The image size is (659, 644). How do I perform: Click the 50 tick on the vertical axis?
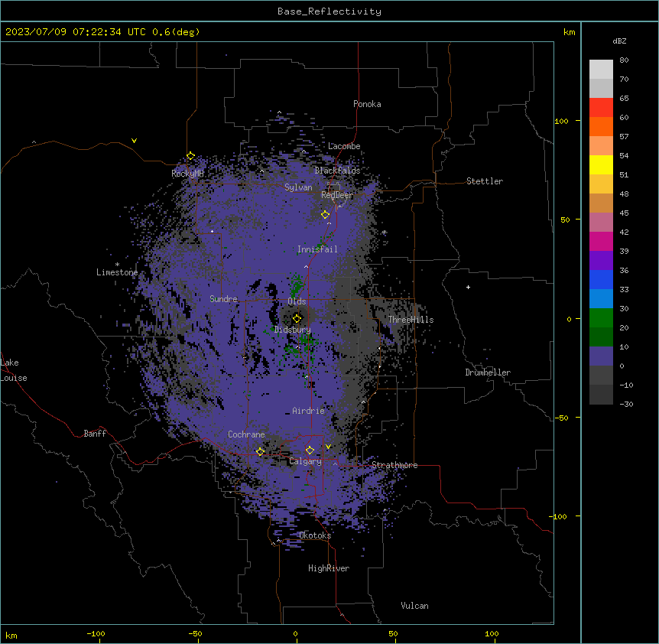tap(565, 220)
